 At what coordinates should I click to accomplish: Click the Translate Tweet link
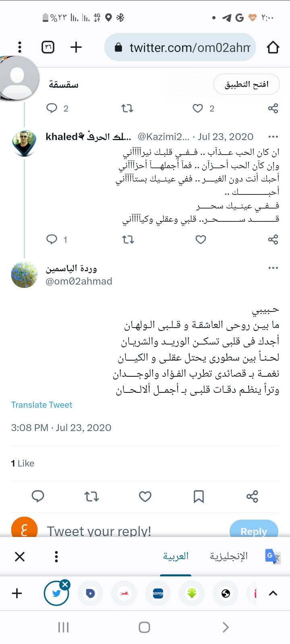41,405
